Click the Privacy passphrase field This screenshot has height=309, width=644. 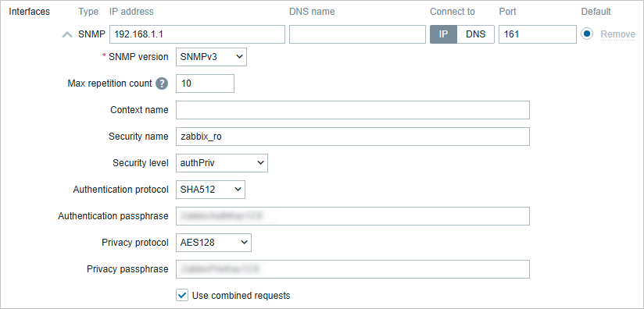pyautogui.click(x=352, y=269)
